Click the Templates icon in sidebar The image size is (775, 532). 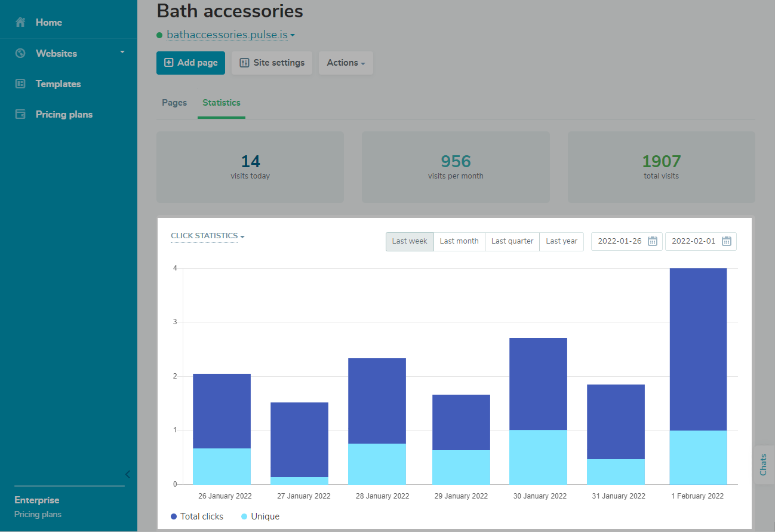tap(20, 84)
